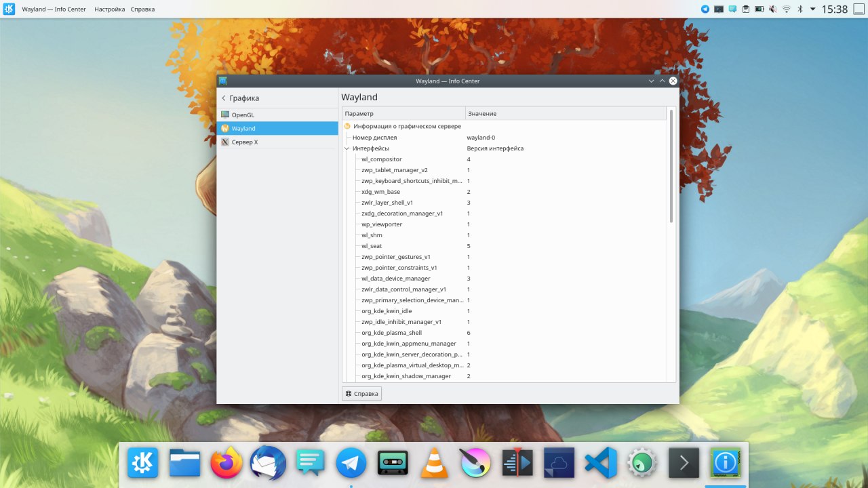Image resolution: width=868 pixels, height=488 pixels.
Task: Open the KDE application launcher in the dock
Action: pyautogui.click(x=143, y=463)
